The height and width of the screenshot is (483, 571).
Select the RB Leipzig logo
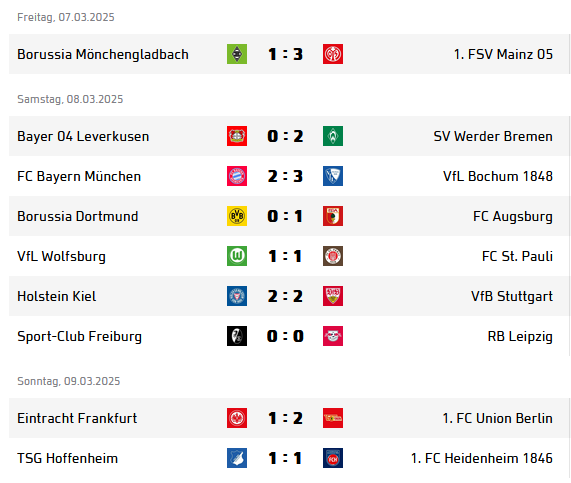point(332,336)
